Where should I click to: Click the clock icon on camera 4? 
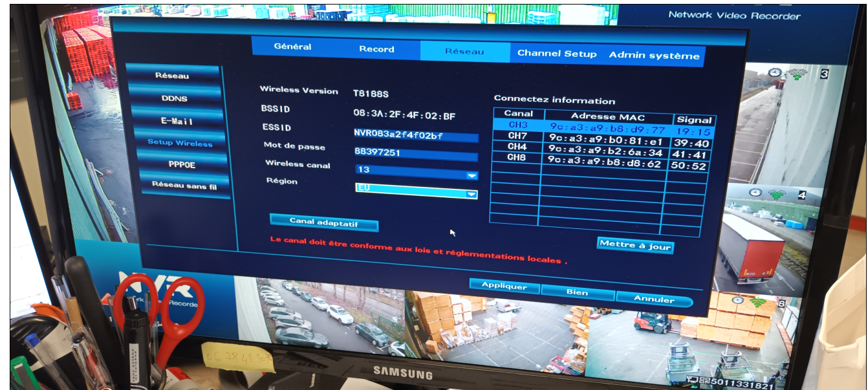tap(756, 193)
